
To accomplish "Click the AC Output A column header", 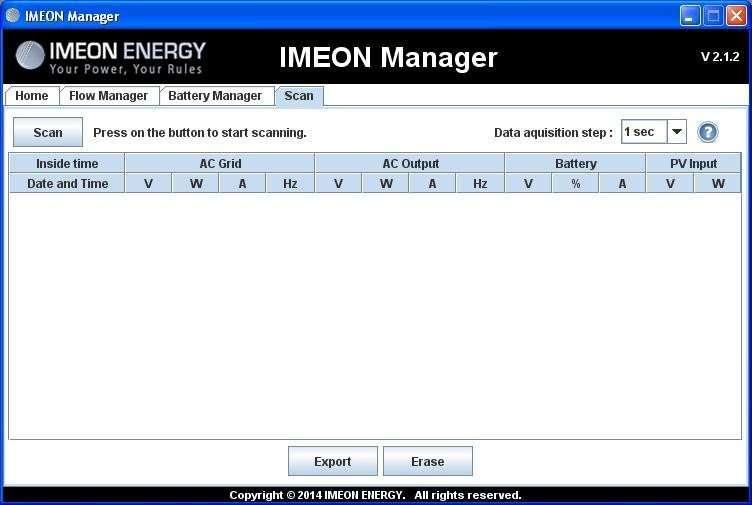I will tap(432, 184).
